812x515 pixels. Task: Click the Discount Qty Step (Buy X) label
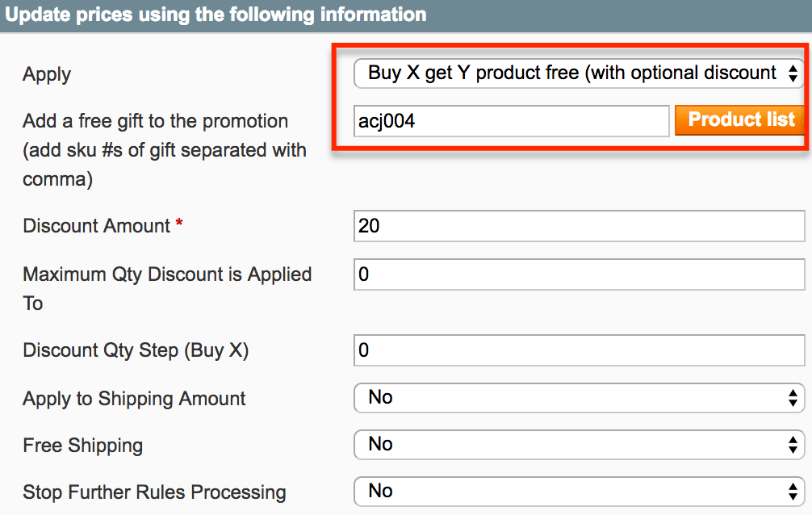tap(136, 350)
